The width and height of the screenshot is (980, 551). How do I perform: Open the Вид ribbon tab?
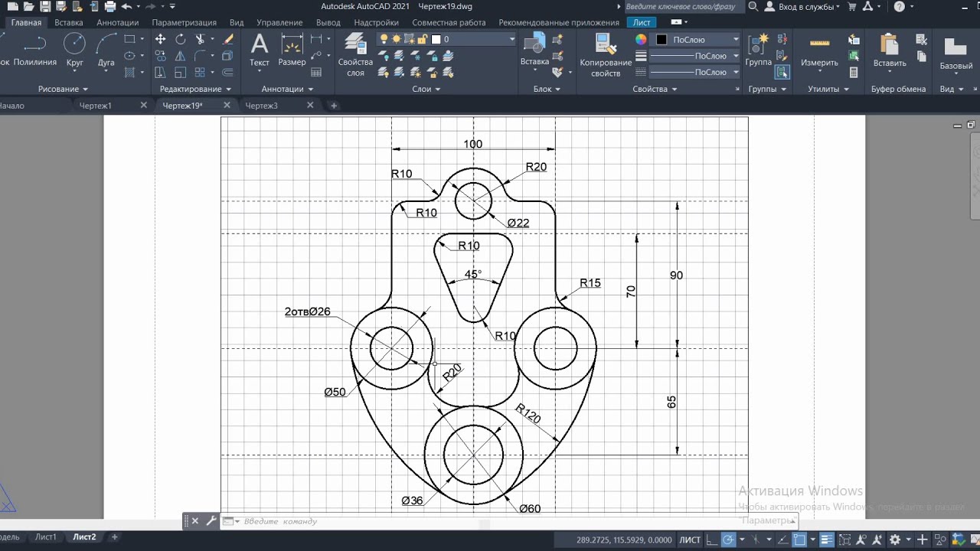pyautogui.click(x=237, y=23)
